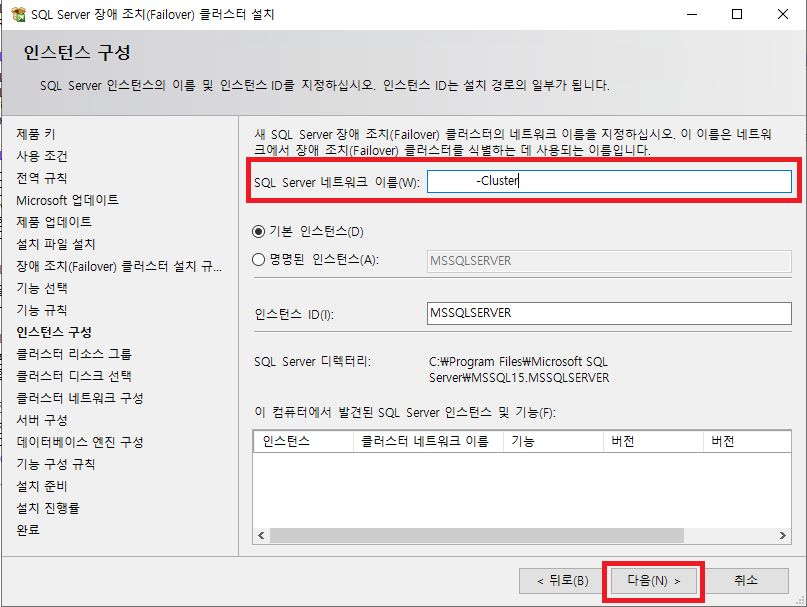
Task: Select 설치 진행률 step in sidebar
Action: (x=48, y=508)
